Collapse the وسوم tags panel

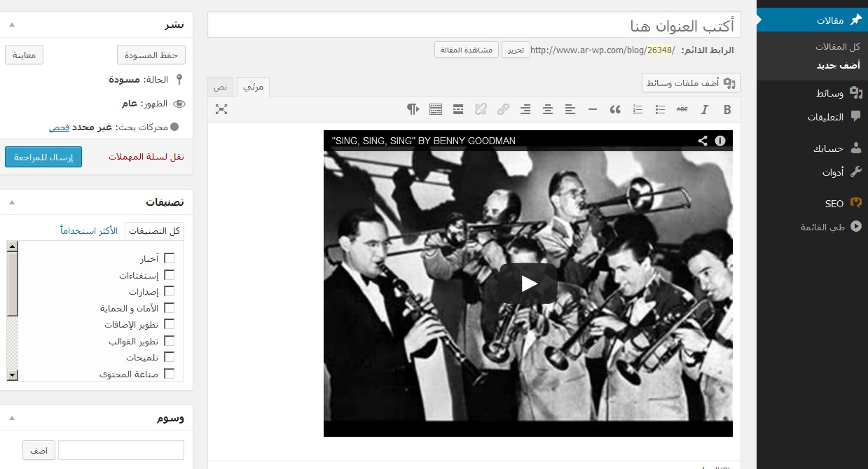(12, 419)
